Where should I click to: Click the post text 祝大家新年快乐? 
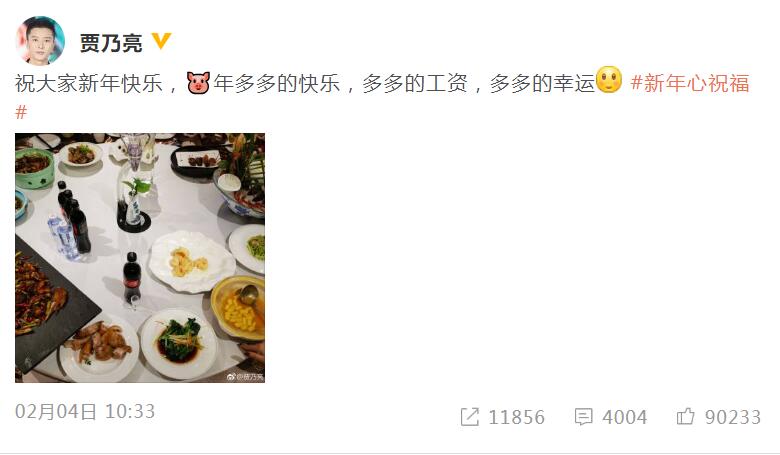[x=89, y=83]
